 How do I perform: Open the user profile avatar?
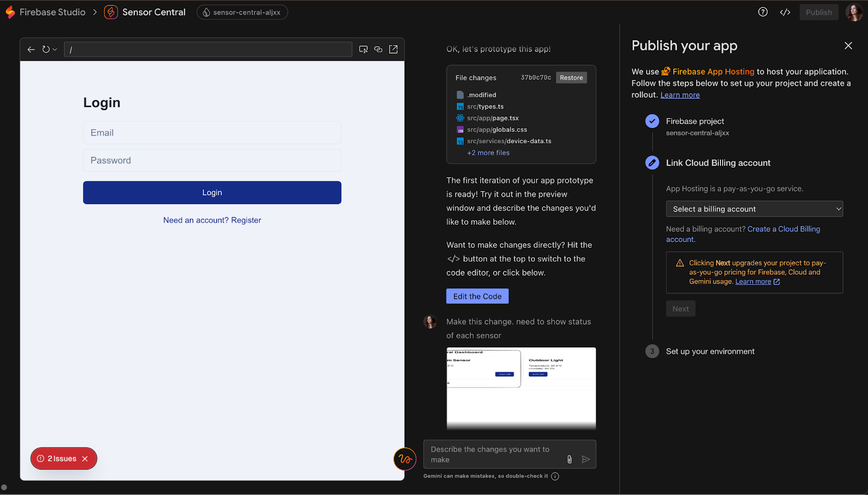click(854, 12)
